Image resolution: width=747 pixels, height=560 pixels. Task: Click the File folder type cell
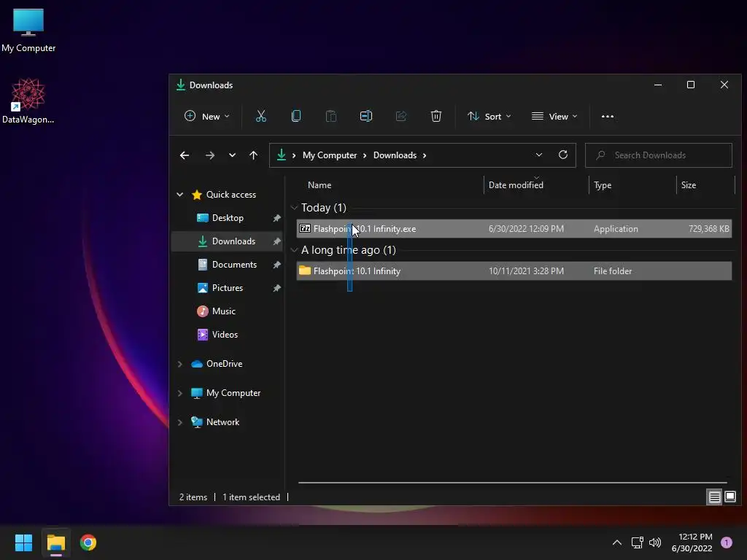[x=613, y=271]
